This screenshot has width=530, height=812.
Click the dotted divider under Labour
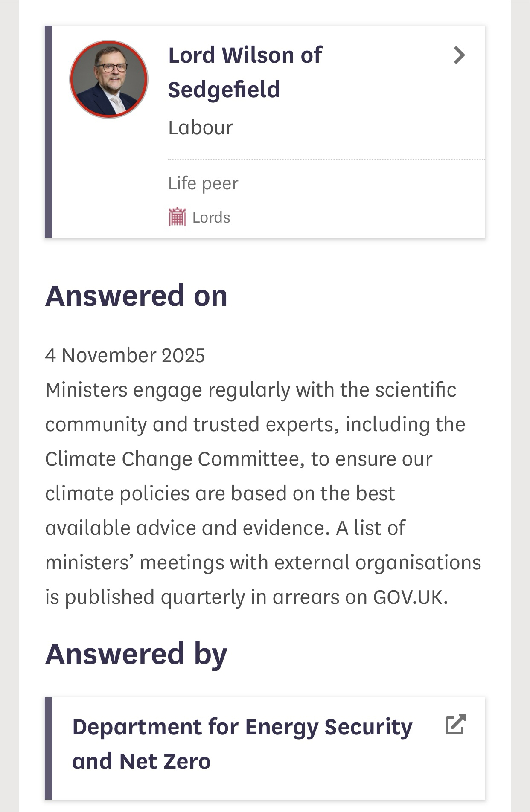tap(326, 159)
